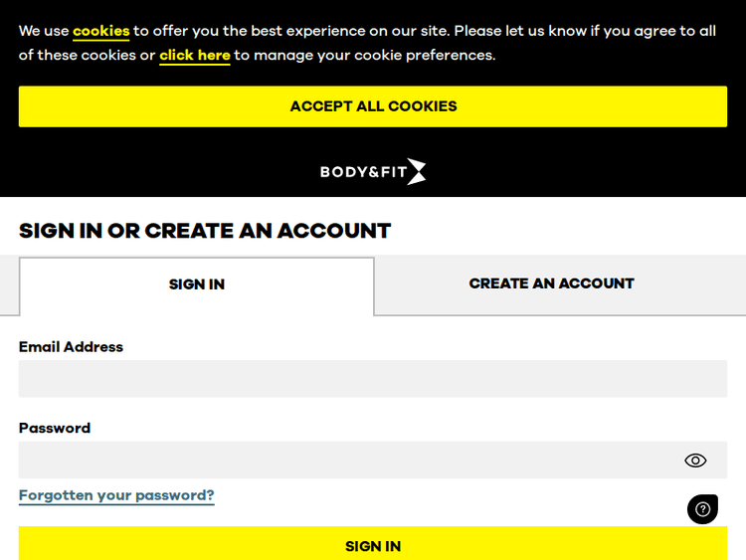Image resolution: width=746 pixels, height=560 pixels.
Task: Click the "Sign in or create an account" heading
Action: click(x=205, y=231)
